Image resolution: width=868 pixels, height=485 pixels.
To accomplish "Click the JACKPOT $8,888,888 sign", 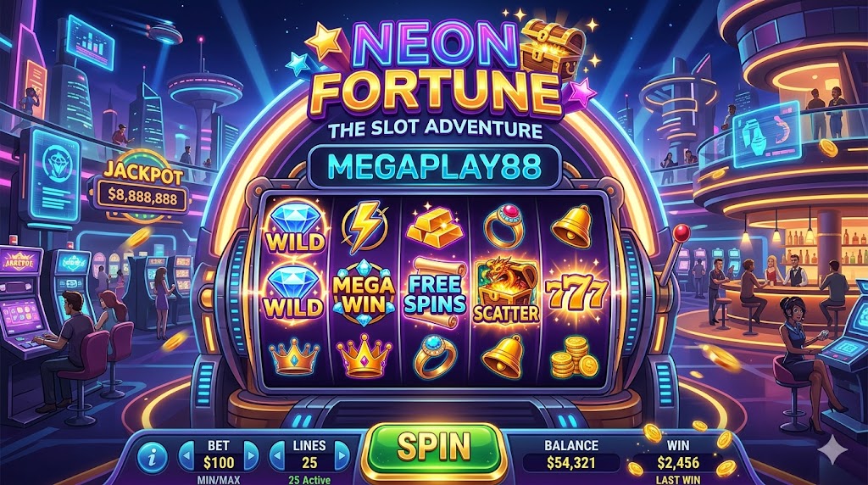I will pyautogui.click(x=142, y=186).
